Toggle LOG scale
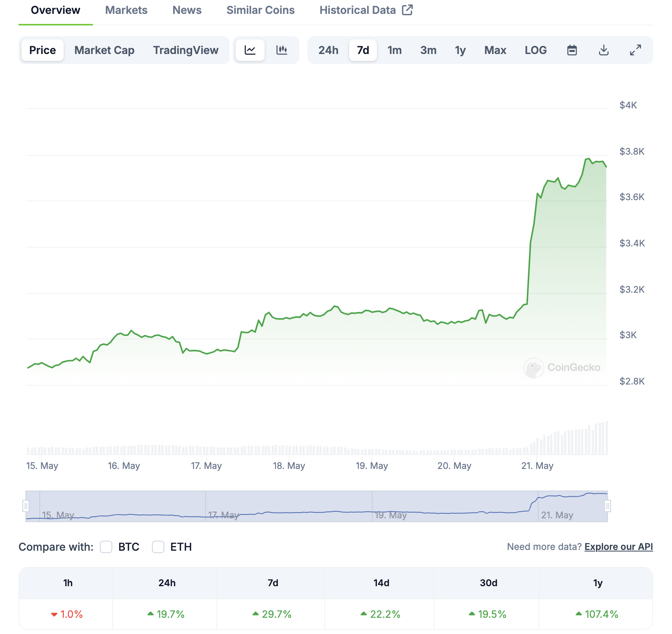Screen dimensions: 672x634 click(536, 50)
